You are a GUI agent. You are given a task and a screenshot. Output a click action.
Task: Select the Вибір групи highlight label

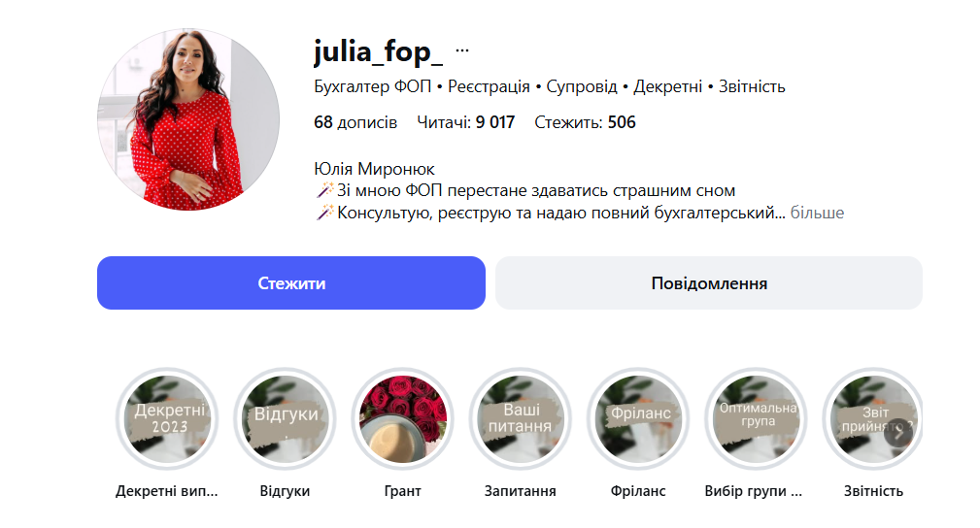coord(753,491)
